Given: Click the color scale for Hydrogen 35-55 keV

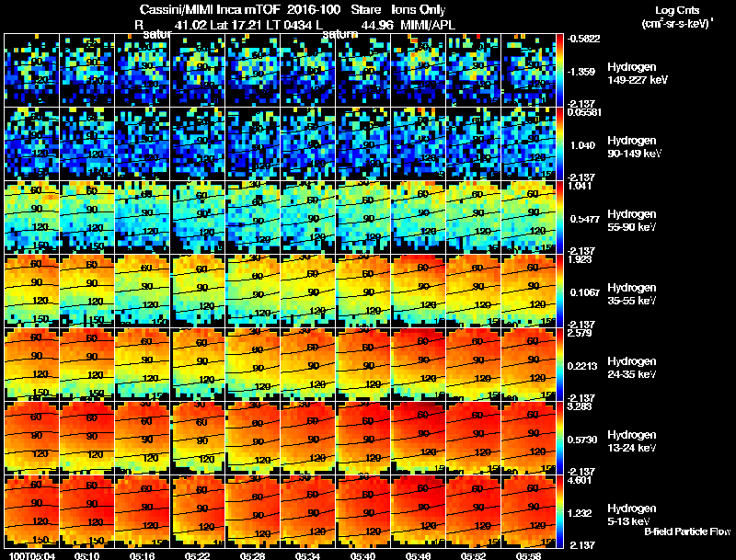Looking at the screenshot, I should pos(560,291).
